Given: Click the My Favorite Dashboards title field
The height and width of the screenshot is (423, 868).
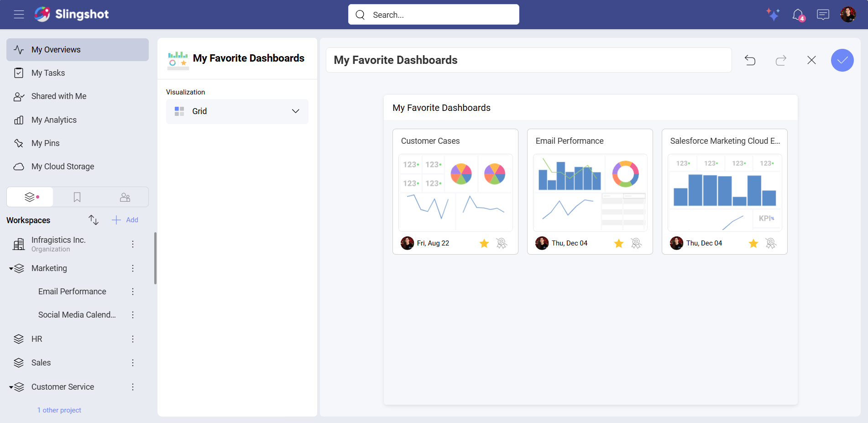Looking at the screenshot, I should click(x=528, y=60).
